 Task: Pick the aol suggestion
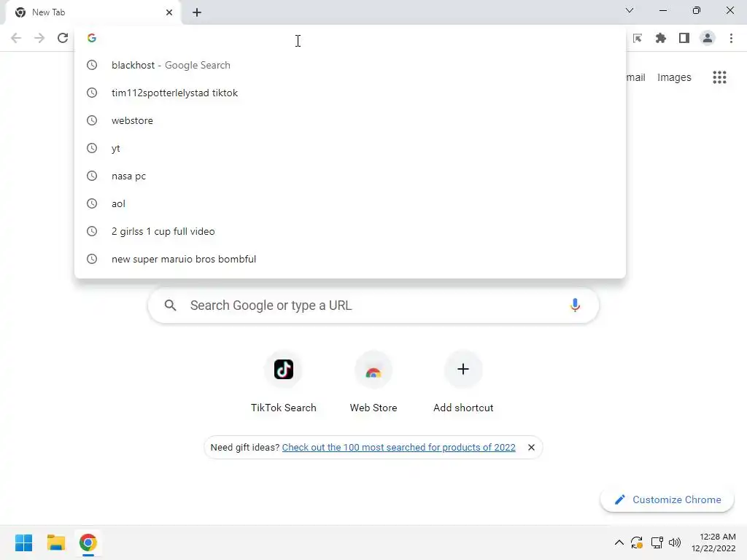coord(350,203)
